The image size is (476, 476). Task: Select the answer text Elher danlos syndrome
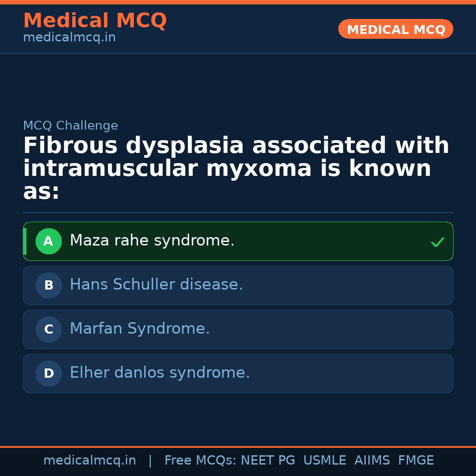[x=160, y=373]
